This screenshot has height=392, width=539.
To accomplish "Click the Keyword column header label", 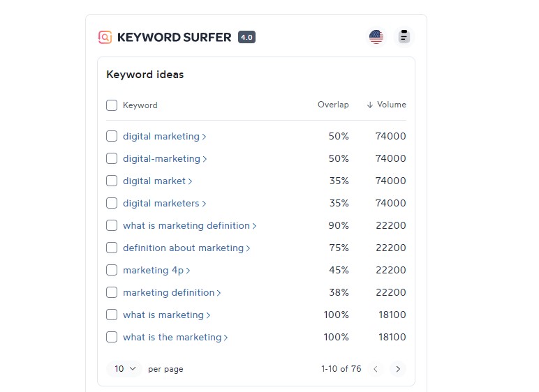I will coord(140,105).
